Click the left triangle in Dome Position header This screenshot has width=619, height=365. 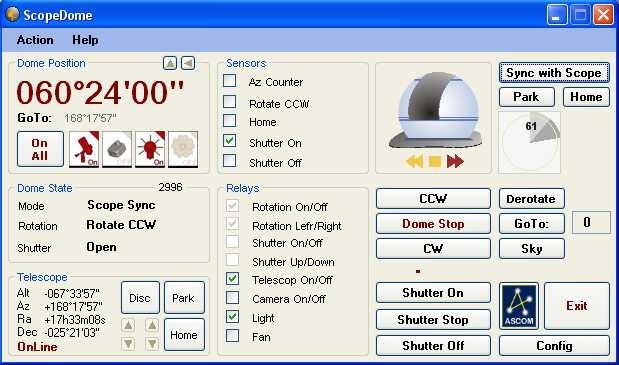pos(188,63)
